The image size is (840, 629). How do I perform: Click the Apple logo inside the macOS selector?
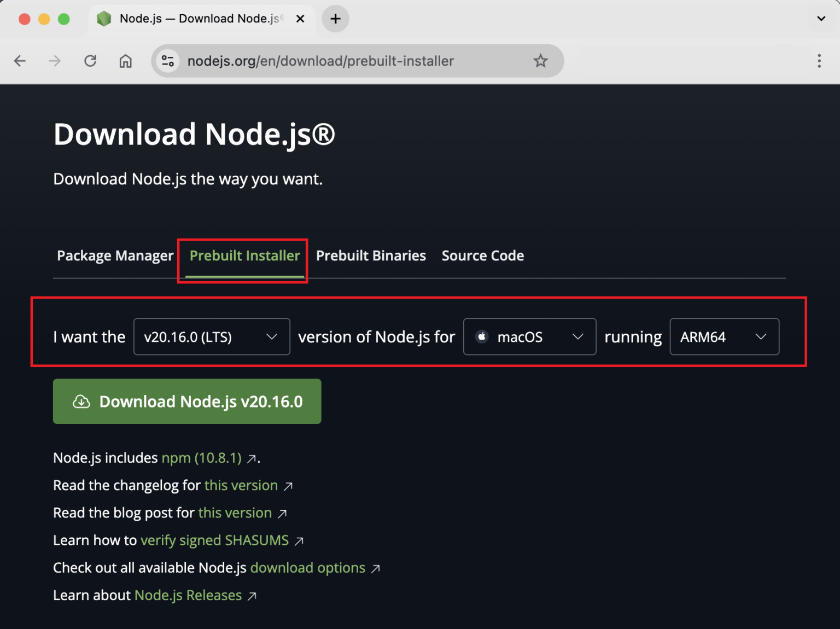point(482,337)
